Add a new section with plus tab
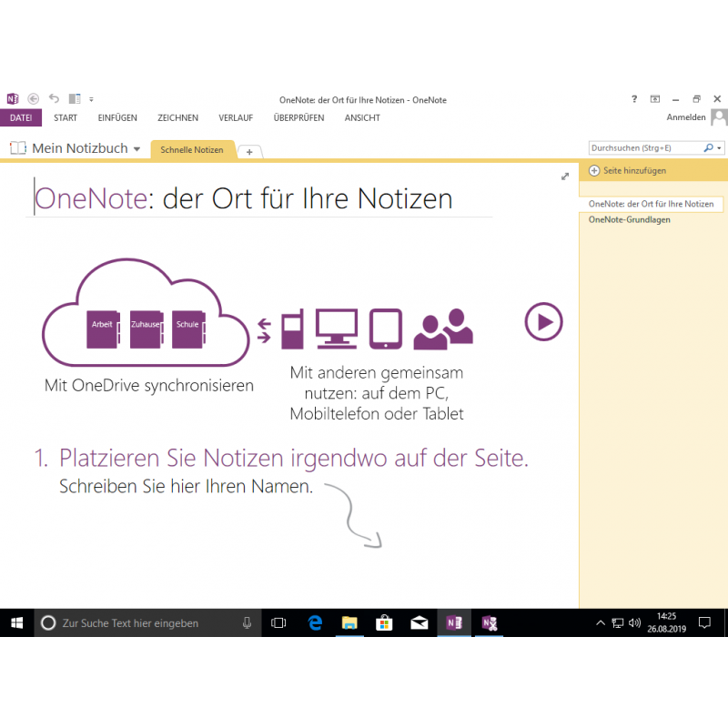Viewport: 728px width, 728px height. [x=249, y=151]
